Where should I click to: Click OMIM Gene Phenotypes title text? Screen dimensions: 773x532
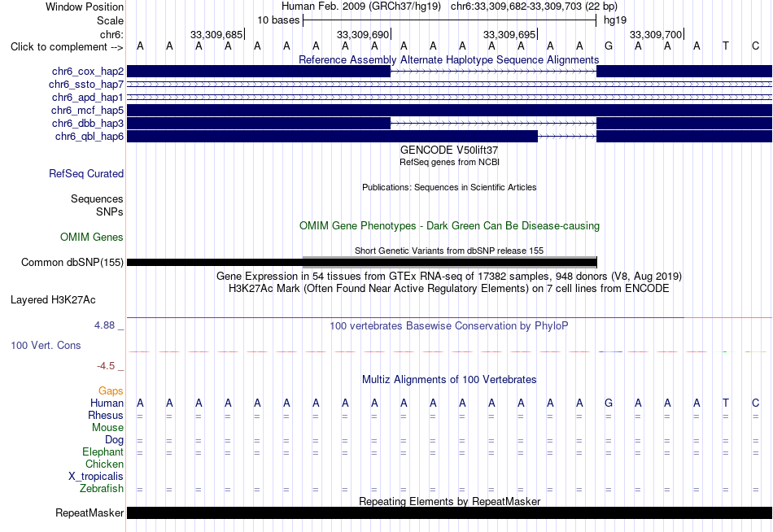coord(449,226)
